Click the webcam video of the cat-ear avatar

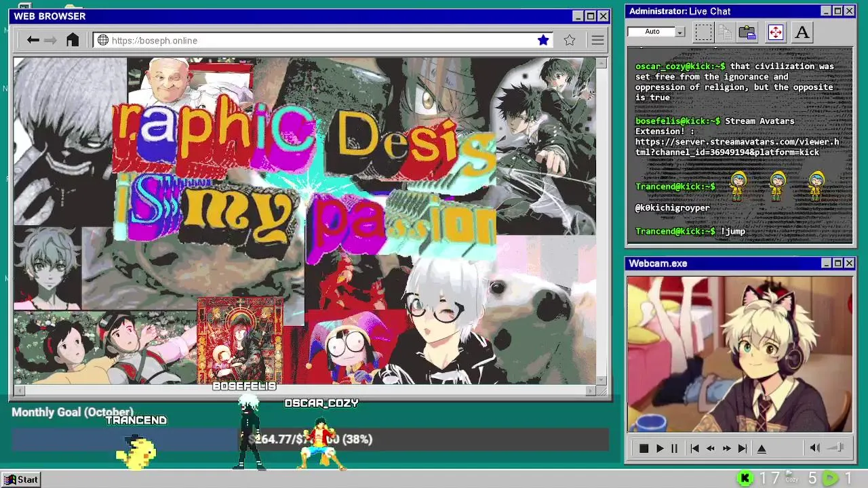tap(740, 354)
